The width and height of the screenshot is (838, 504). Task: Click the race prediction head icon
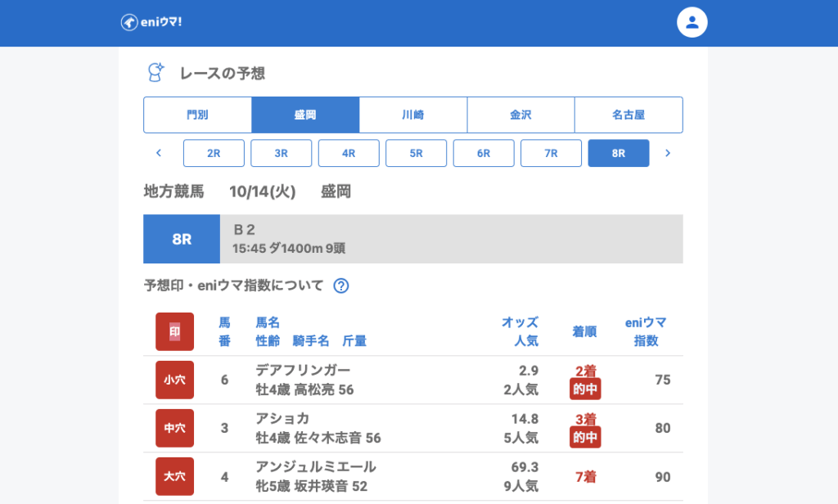pos(155,73)
